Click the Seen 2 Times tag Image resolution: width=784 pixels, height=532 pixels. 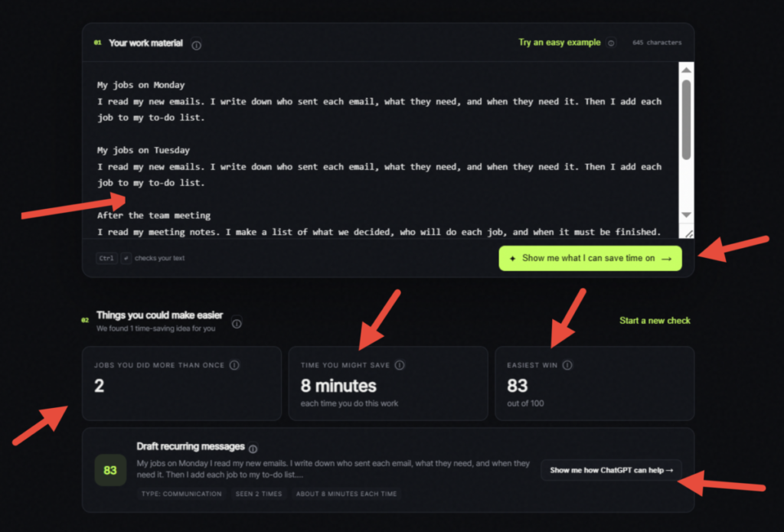pyautogui.click(x=259, y=494)
